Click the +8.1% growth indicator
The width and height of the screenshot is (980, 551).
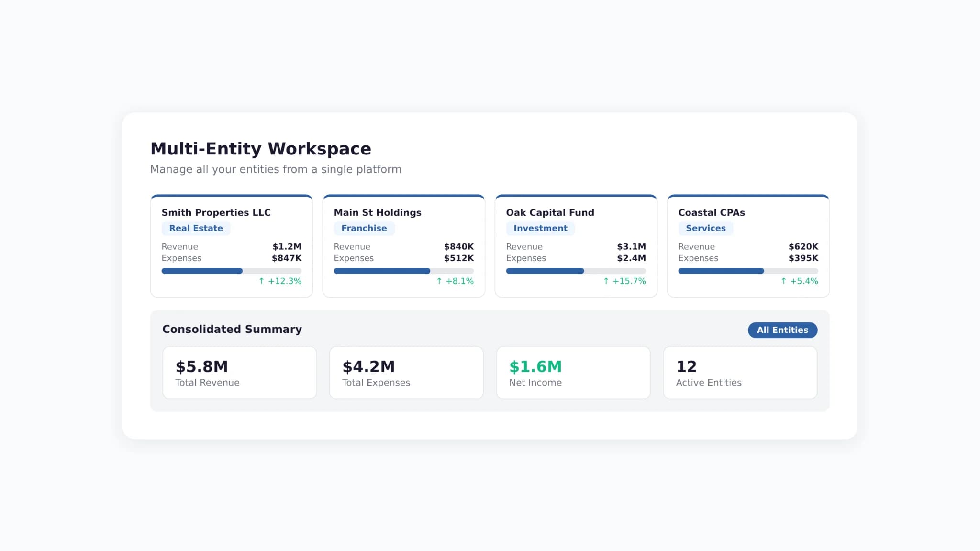point(455,281)
